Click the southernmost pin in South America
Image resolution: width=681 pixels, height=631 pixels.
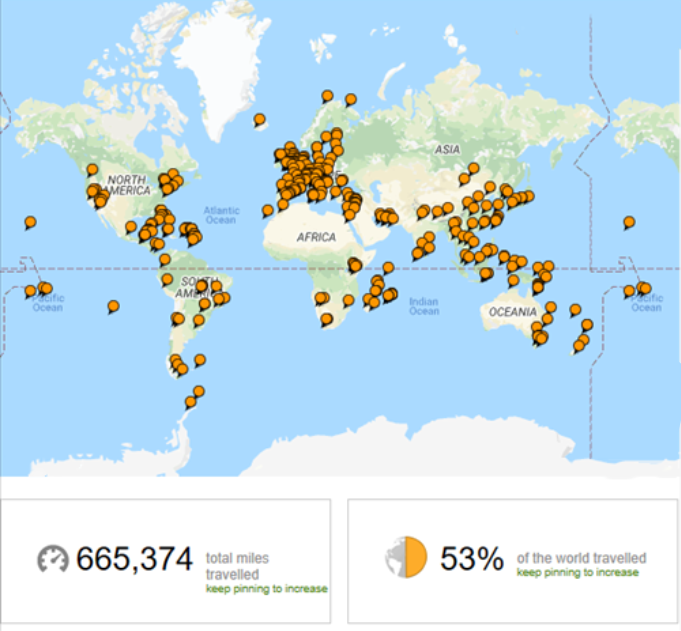(190, 402)
